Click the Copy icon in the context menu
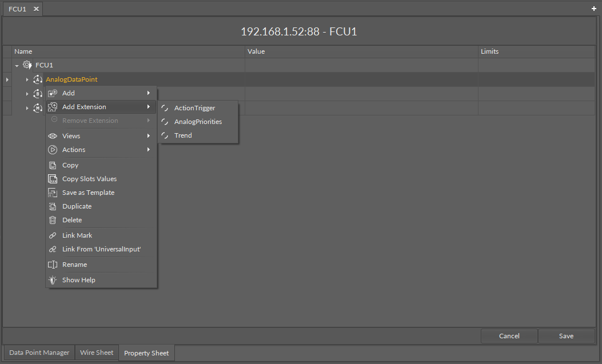Screen dimensions: 602x364 pos(53,165)
